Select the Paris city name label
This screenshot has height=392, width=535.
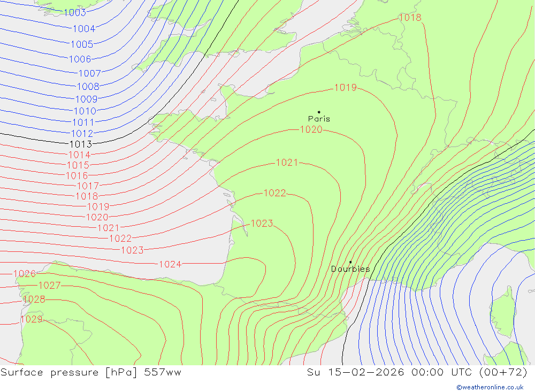pos(319,119)
